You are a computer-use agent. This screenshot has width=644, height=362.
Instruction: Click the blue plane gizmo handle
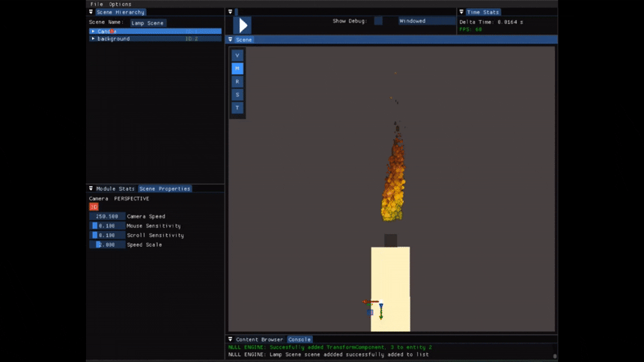[x=370, y=313]
